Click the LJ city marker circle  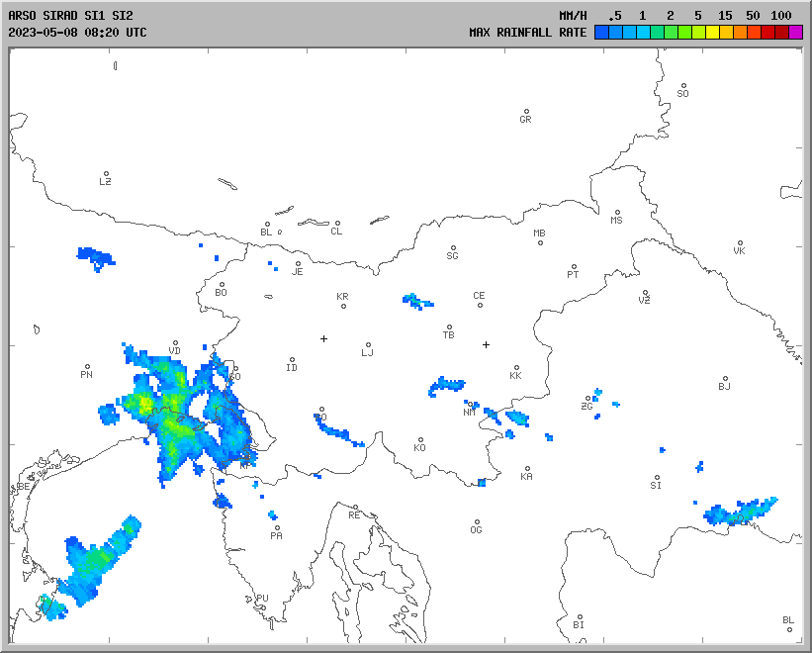369,345
